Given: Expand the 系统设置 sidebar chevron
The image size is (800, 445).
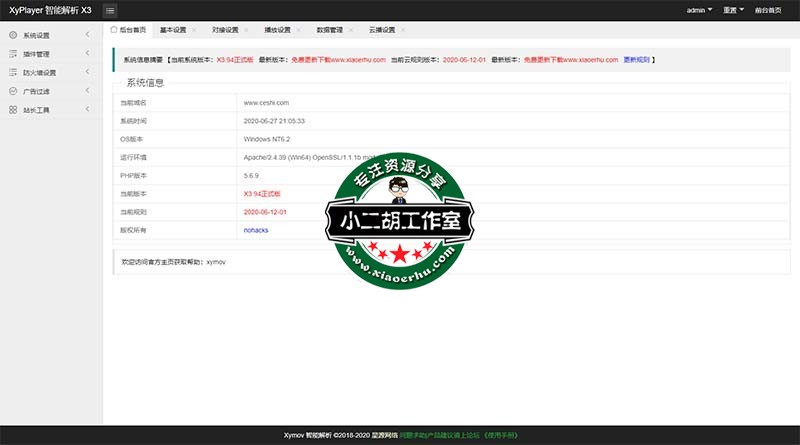Looking at the screenshot, I should click(87, 35).
